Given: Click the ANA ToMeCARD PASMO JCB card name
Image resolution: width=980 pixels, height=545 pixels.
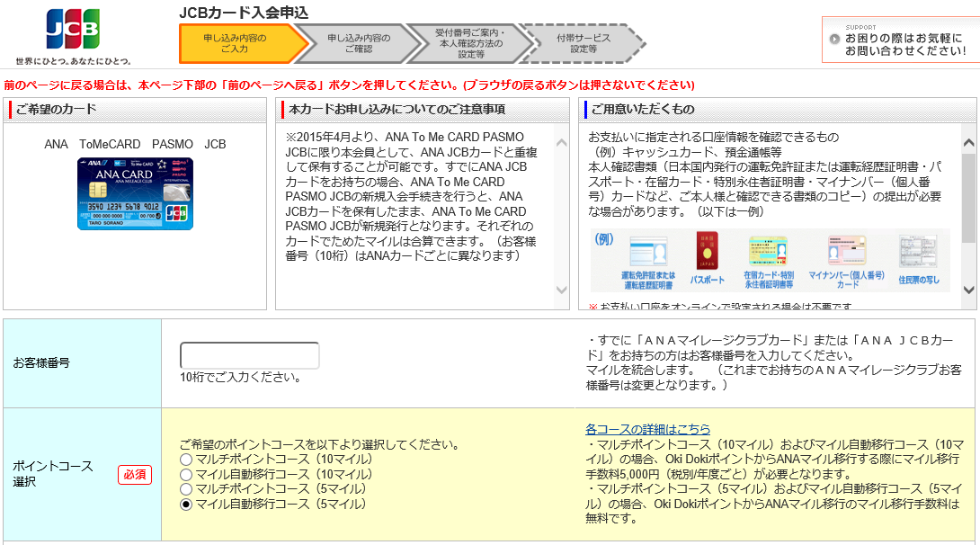Looking at the screenshot, I should [135, 145].
